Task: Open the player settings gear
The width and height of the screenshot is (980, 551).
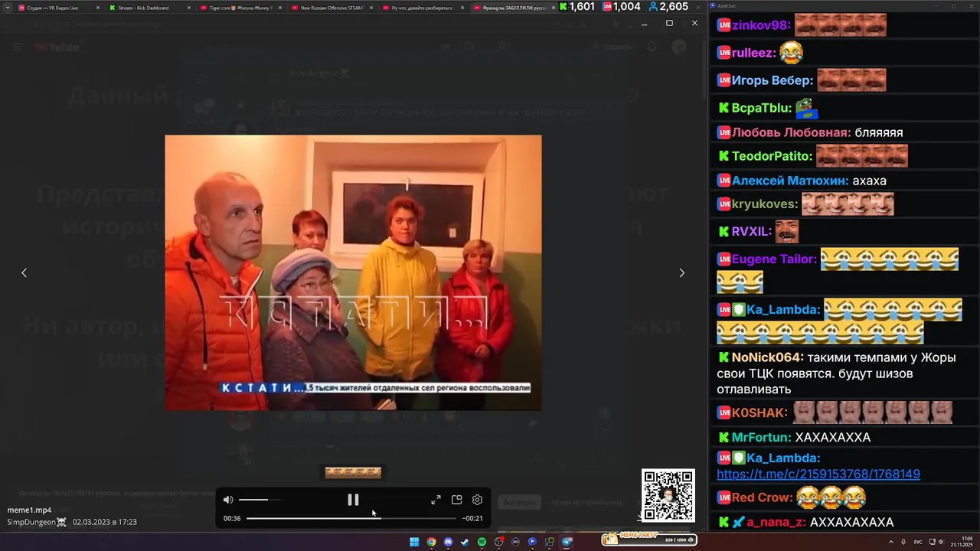Action: tap(477, 500)
